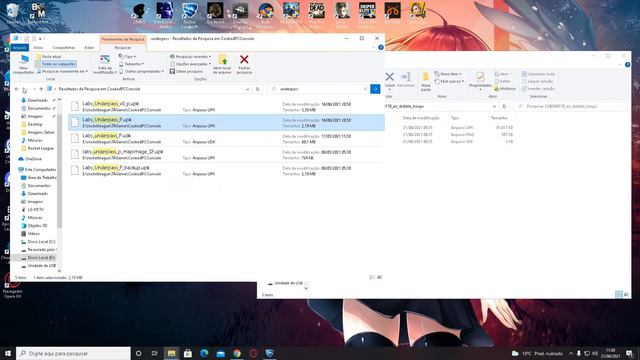
Task: Open the Windows Start menu
Action: tap(8, 353)
